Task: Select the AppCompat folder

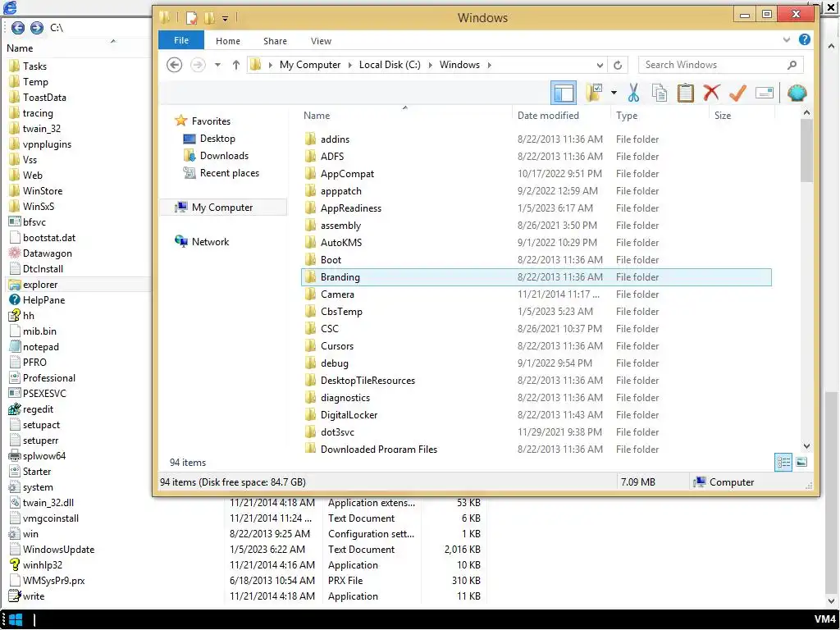Action: [x=347, y=174]
